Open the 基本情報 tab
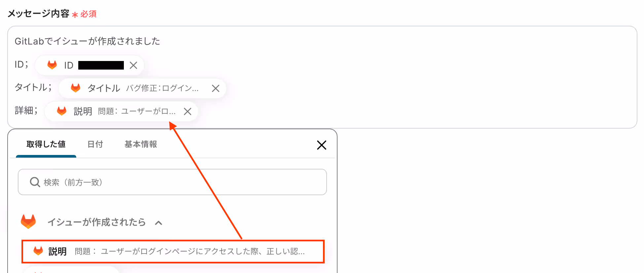This screenshot has height=273, width=644. point(141,144)
